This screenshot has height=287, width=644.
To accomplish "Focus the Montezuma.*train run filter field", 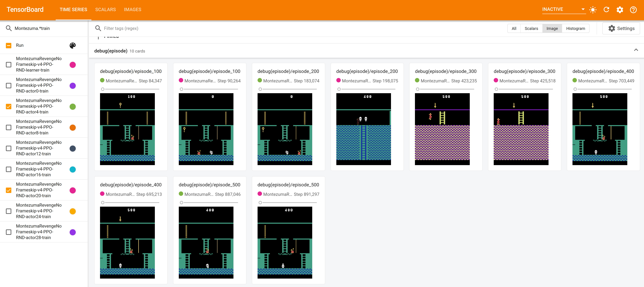I will (49, 28).
